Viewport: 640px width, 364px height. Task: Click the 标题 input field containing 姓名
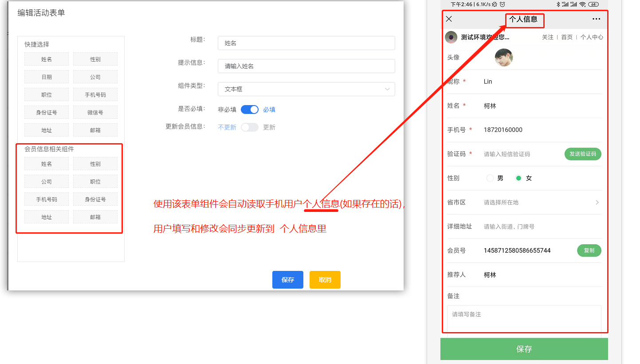coord(306,43)
